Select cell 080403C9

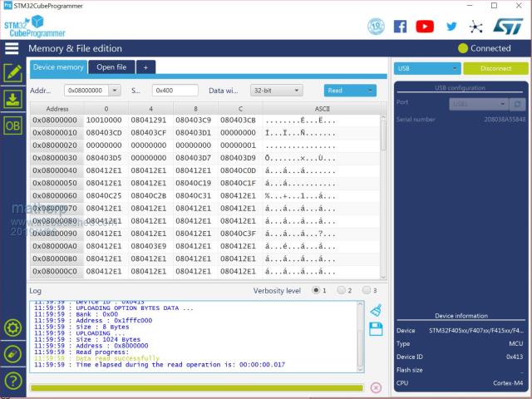click(194, 120)
